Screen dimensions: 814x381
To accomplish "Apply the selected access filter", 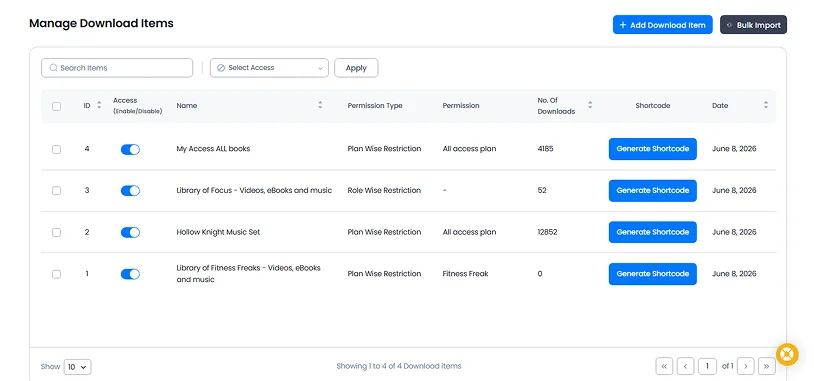I will (356, 68).
